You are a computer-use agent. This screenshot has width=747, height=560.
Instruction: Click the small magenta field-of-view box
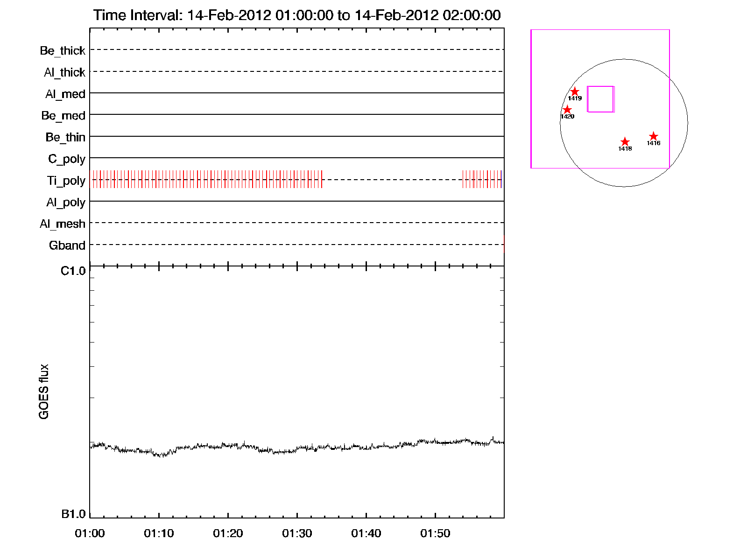point(600,99)
